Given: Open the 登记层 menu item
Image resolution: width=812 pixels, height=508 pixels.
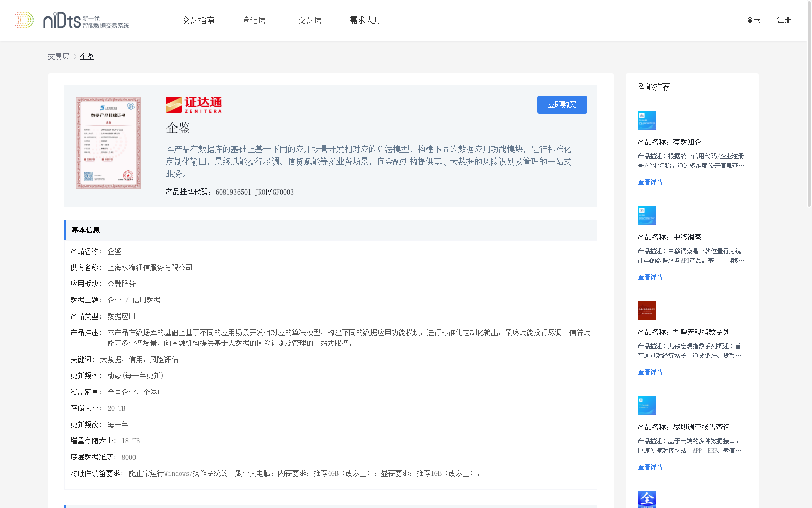Looking at the screenshot, I should click(x=254, y=20).
